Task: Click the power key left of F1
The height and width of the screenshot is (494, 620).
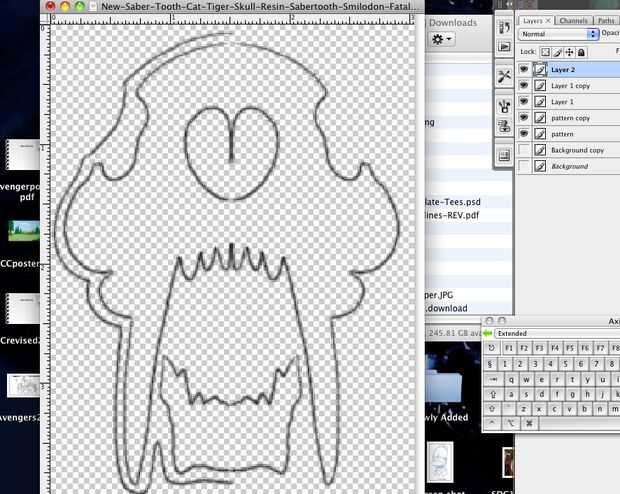Action: pos(491,348)
